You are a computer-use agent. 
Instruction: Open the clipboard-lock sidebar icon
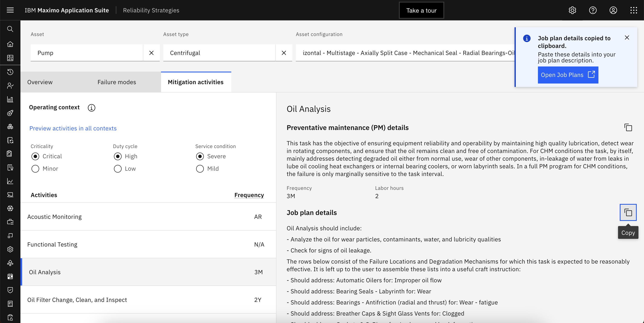point(10,317)
